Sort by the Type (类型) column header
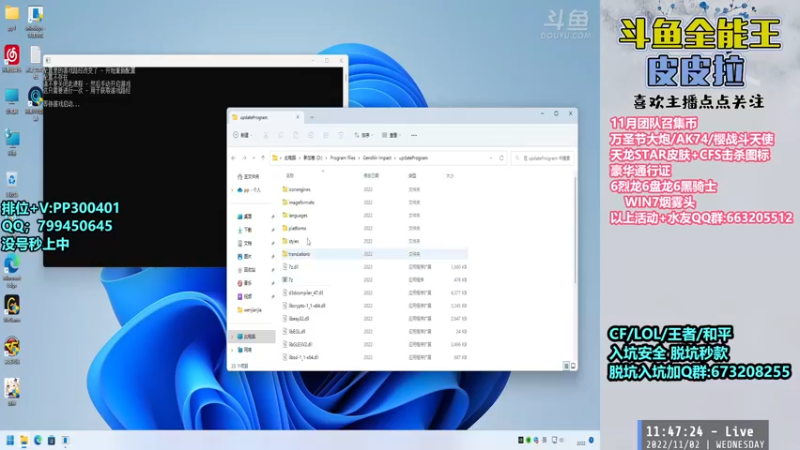This screenshot has width=800, height=450. coord(412,176)
